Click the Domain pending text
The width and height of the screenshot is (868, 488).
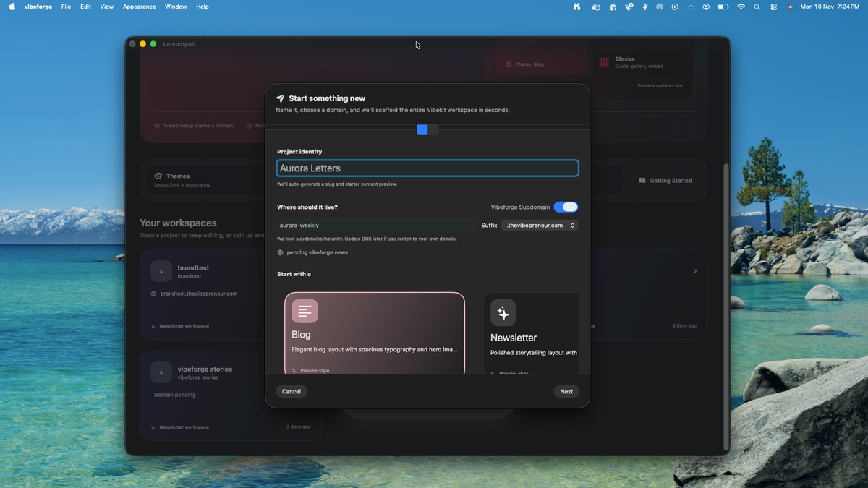click(x=175, y=395)
